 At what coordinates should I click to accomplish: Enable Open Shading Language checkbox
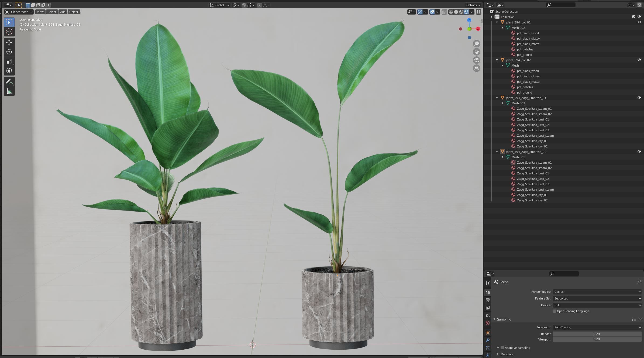[555, 311]
